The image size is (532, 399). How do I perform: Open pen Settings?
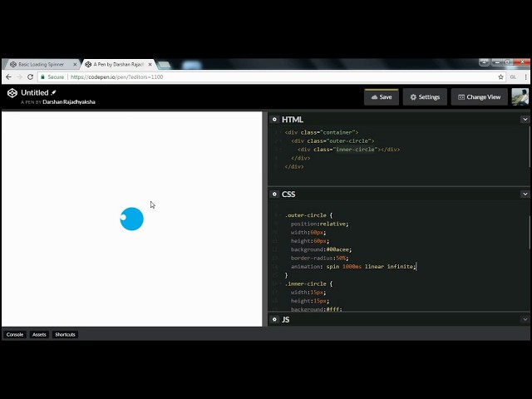pos(425,97)
